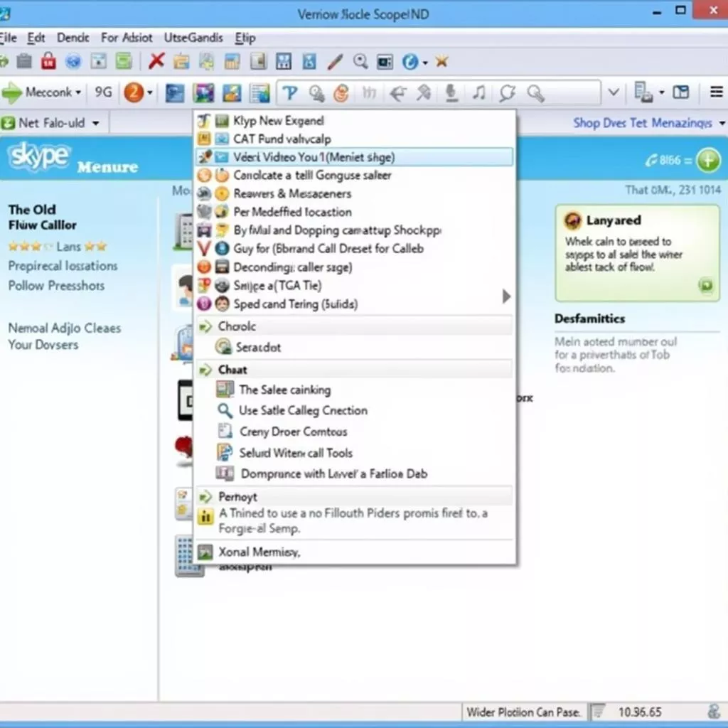Expand the 'Sped cand Tering' submenu arrow
Viewport: 728px width, 728px height.
click(506, 294)
